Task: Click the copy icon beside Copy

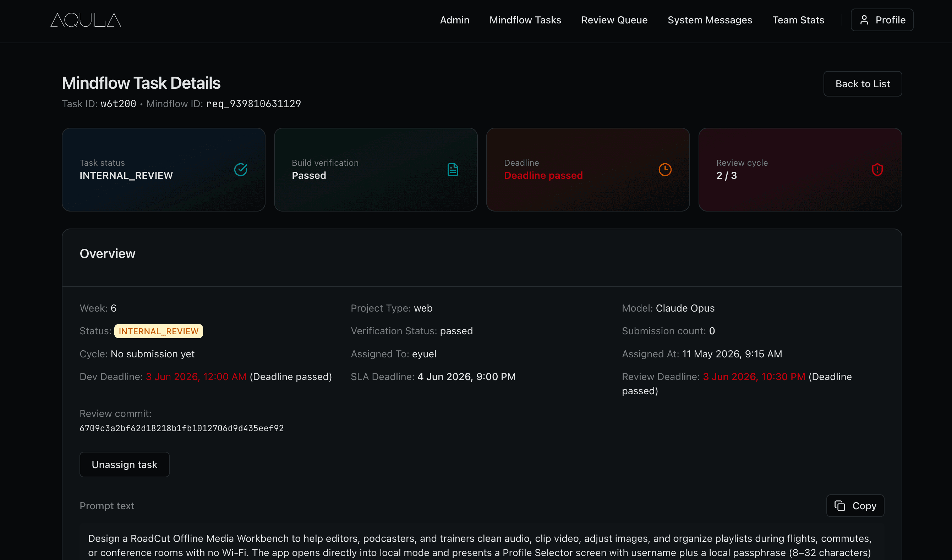Action: [x=839, y=506]
